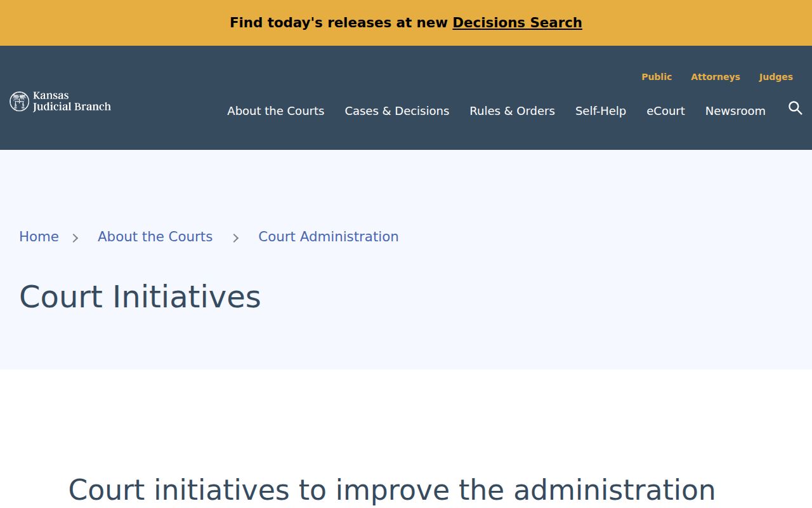Open the Cases & Decisions menu
Screen dimensions: 812x508
[x=397, y=111]
